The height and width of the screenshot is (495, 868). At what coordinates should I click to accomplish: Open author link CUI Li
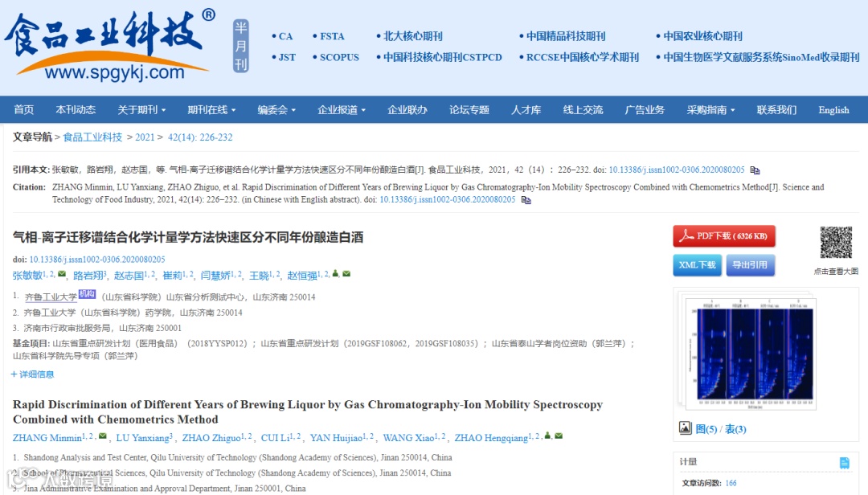pos(276,438)
